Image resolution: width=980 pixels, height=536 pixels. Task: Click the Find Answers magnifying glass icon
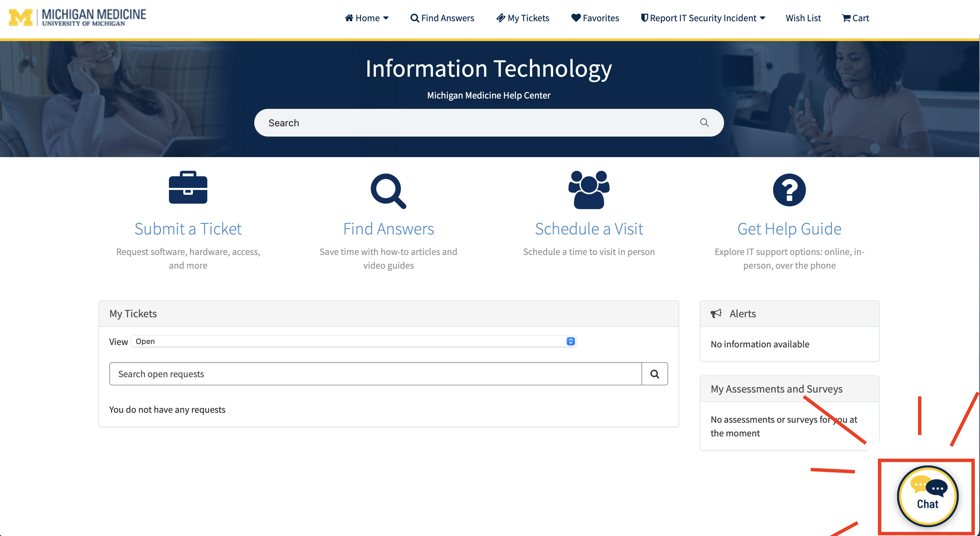tap(388, 190)
